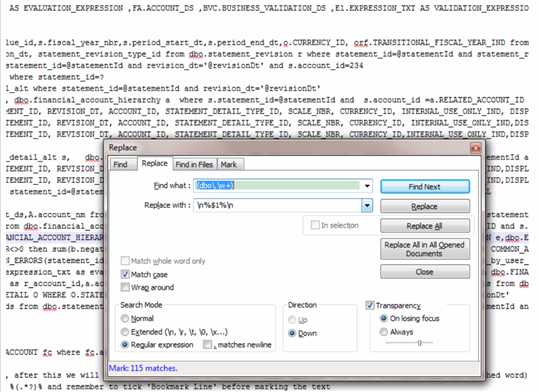Uncheck the Match case checkbox

(125, 274)
